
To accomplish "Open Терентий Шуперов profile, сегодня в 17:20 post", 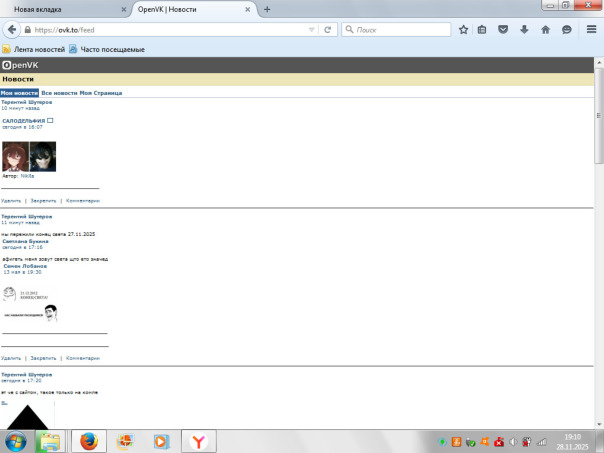I will 27,374.
